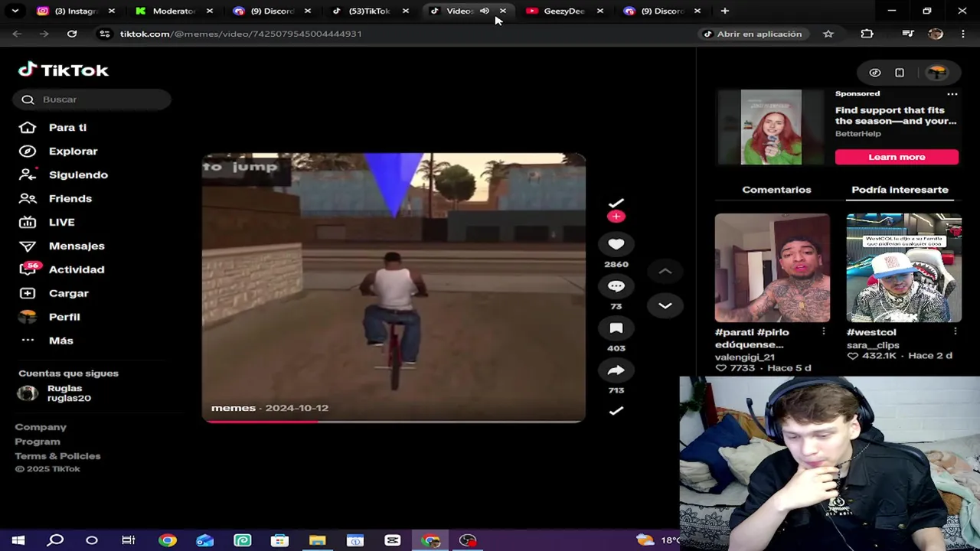This screenshot has height=551, width=980.
Task: Switch to the Instagram browser tab
Action: point(75,11)
